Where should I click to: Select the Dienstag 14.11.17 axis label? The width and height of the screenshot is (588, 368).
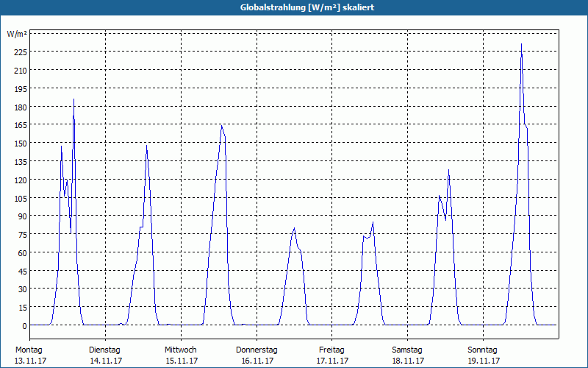point(106,355)
